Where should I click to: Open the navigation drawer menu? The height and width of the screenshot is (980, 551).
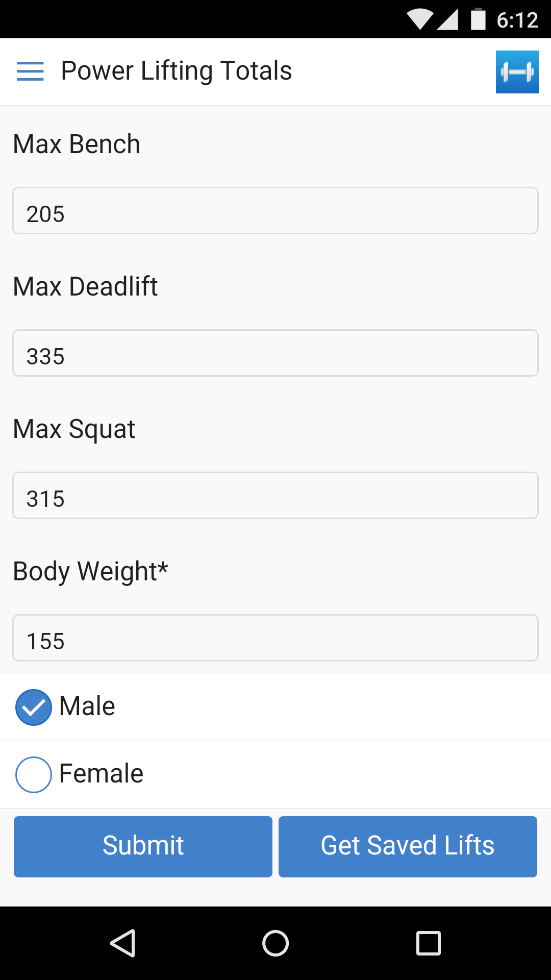pos(31,71)
